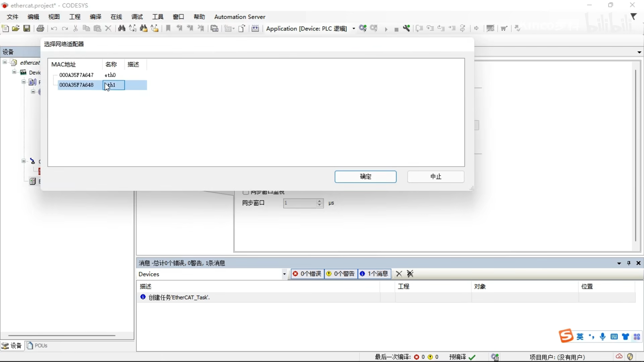The height and width of the screenshot is (362, 644).
Task: Open the Application device selector dropdown
Action: point(354,29)
